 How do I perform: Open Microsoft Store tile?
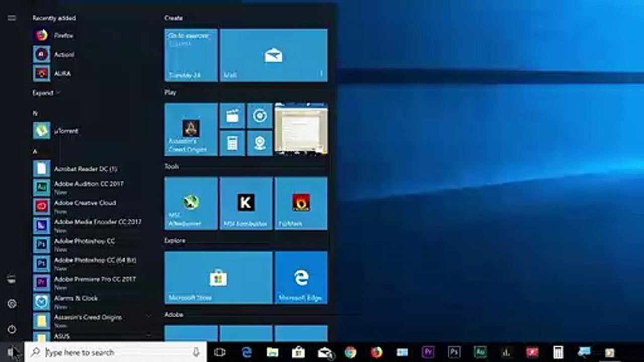point(218,278)
